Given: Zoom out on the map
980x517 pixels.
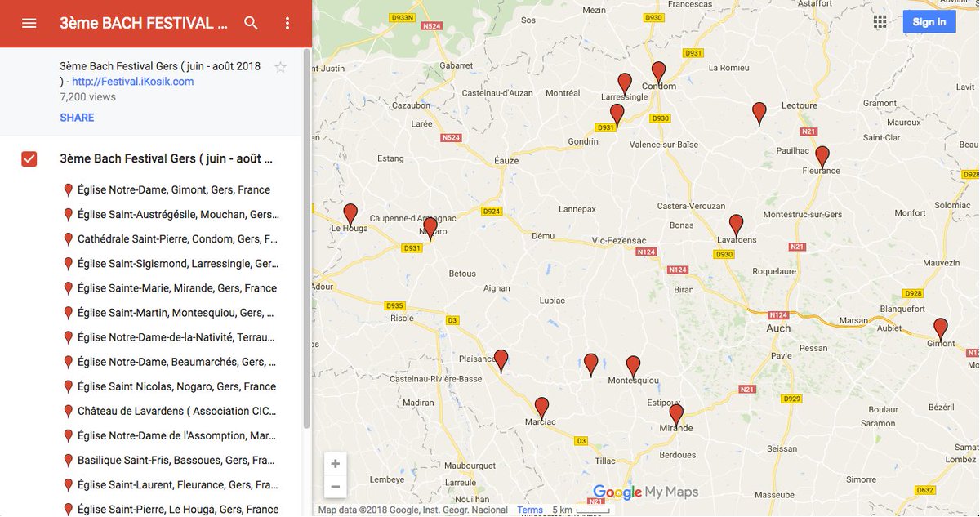Looking at the screenshot, I should point(335,487).
